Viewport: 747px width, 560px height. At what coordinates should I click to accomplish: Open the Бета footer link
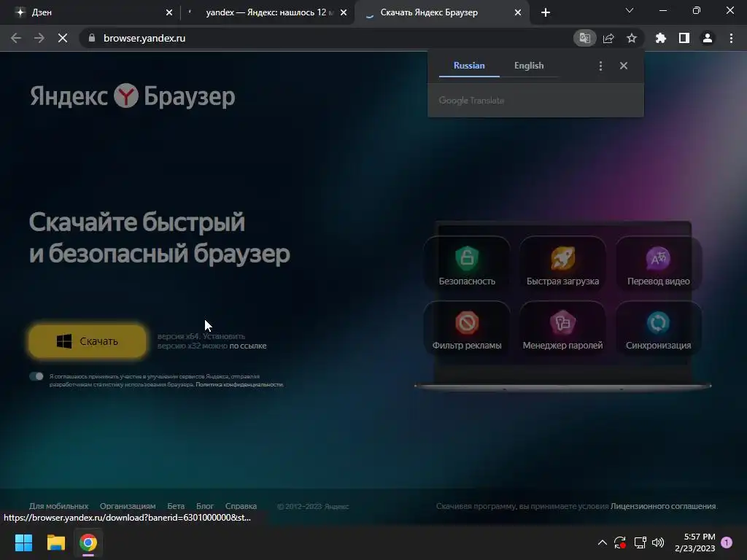pos(176,506)
